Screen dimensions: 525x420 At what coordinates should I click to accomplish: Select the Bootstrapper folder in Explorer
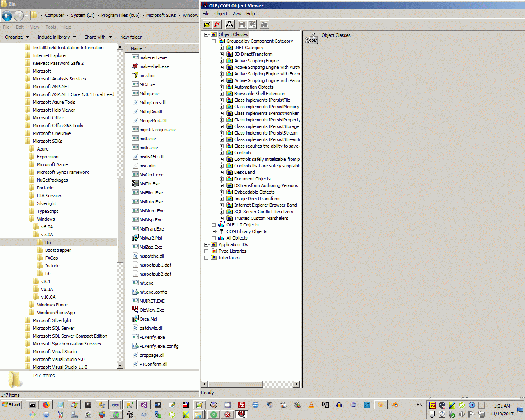(58, 250)
